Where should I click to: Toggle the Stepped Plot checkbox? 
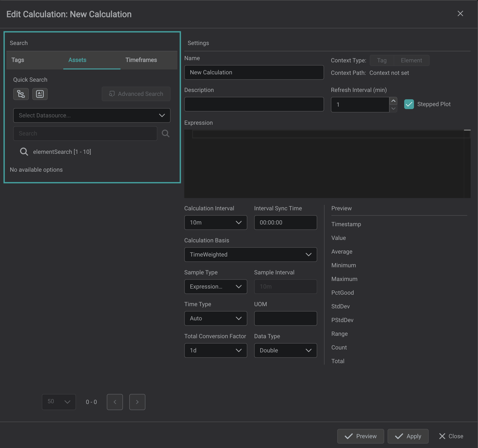(409, 104)
